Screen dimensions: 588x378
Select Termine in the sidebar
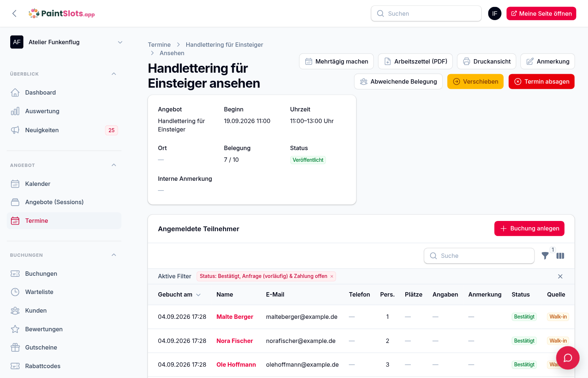click(64, 221)
